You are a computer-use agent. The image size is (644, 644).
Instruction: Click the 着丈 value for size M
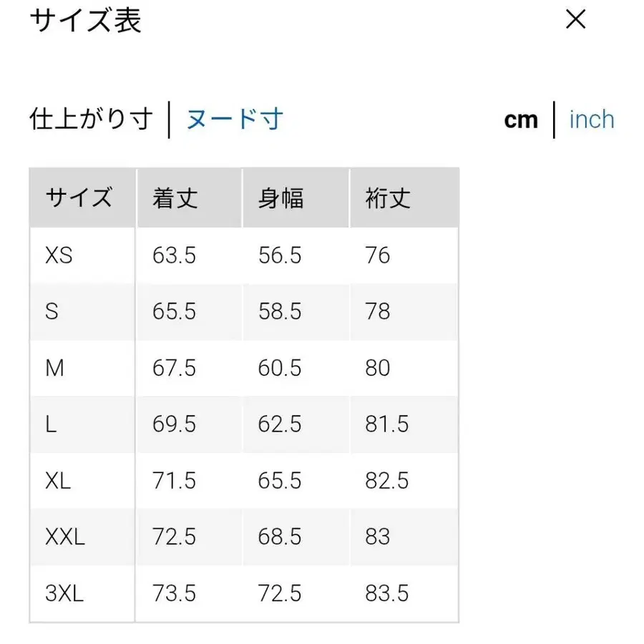click(173, 368)
